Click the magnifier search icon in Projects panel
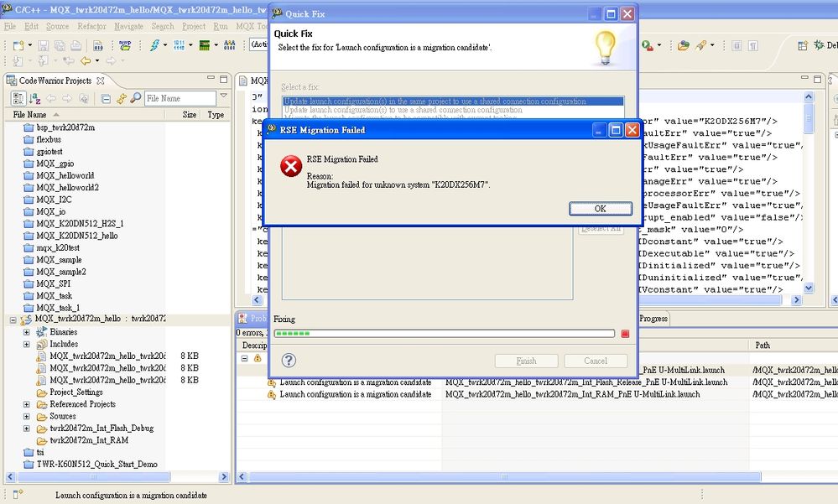The width and height of the screenshot is (838, 504). pos(136,98)
